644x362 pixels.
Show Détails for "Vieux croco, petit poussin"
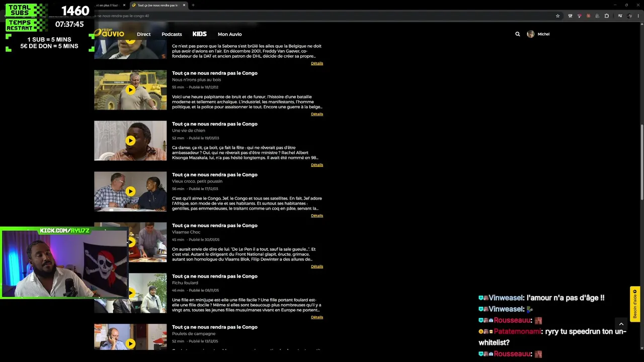click(317, 216)
